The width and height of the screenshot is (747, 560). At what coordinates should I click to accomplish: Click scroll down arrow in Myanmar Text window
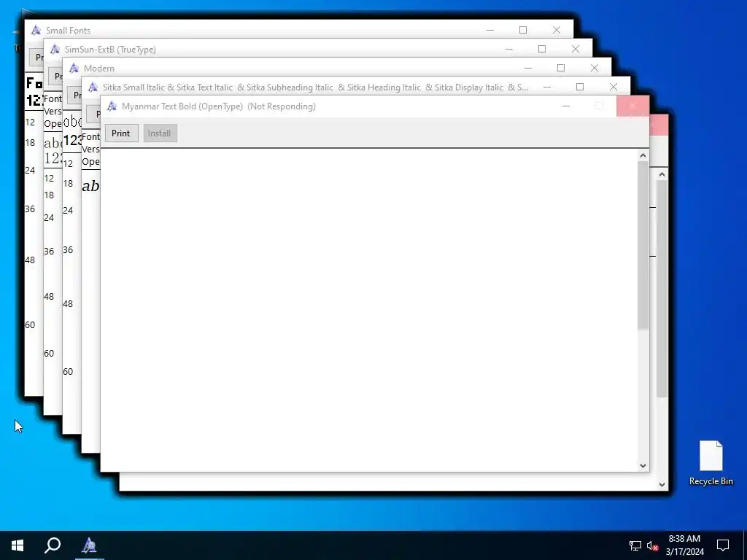click(643, 466)
